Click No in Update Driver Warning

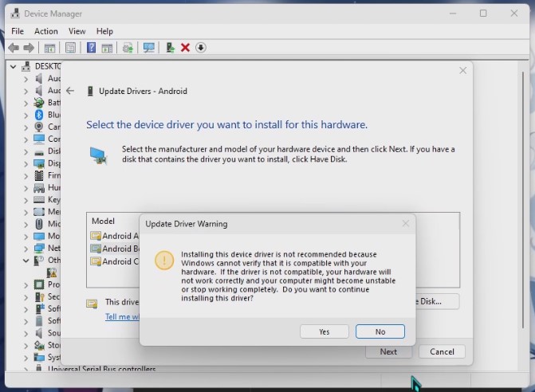[380, 331]
